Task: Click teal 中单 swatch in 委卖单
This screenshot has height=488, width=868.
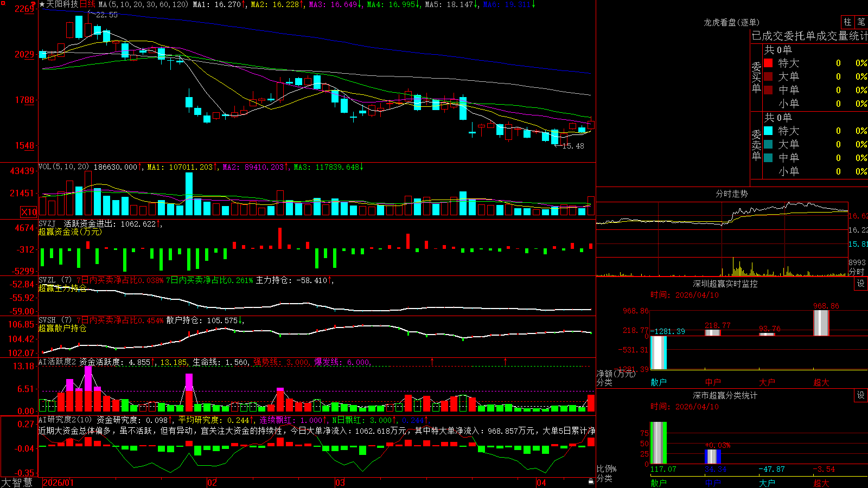Action: coord(768,158)
